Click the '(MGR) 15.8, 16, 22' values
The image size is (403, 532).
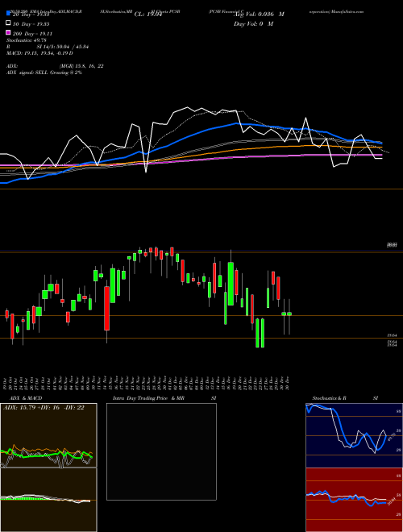[81, 66]
